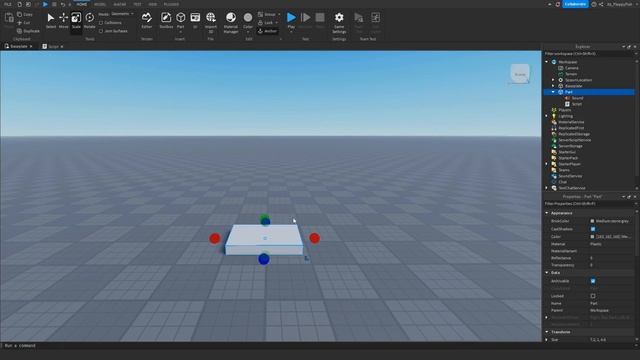The image size is (640, 360).
Task: Duplicate the selected part
Action: click(28, 31)
